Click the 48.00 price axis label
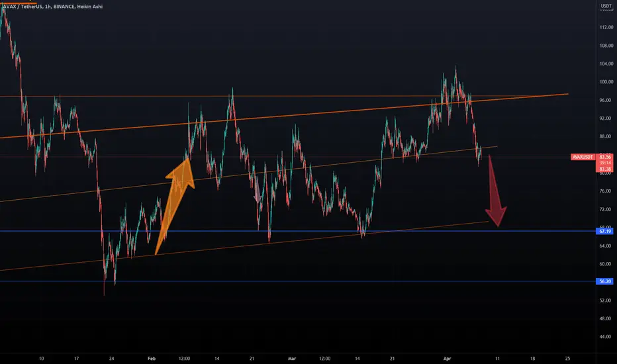 [605, 319]
